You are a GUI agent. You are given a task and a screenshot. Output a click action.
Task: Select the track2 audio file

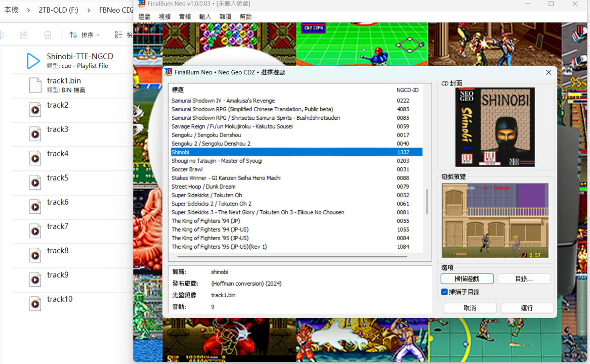point(72,109)
